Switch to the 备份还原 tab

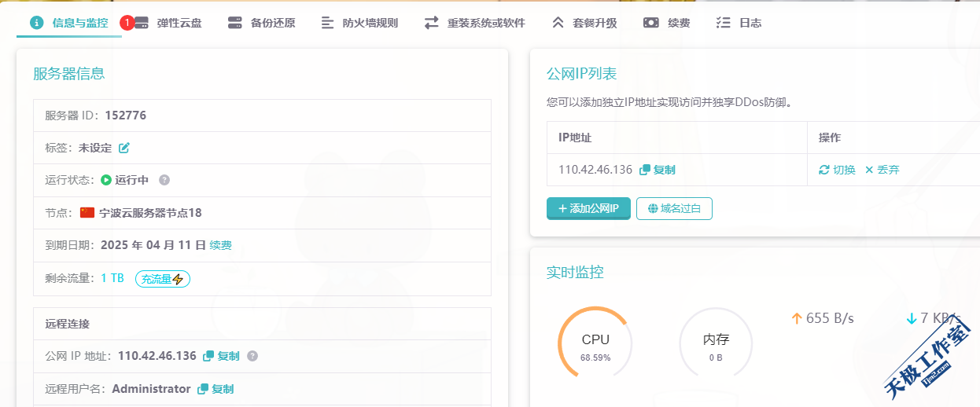pos(262,23)
